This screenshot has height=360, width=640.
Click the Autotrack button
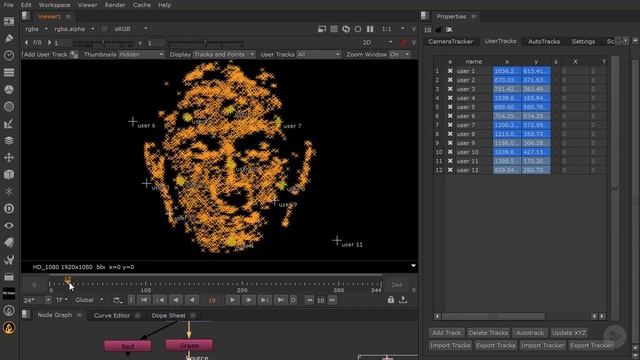(x=530, y=333)
